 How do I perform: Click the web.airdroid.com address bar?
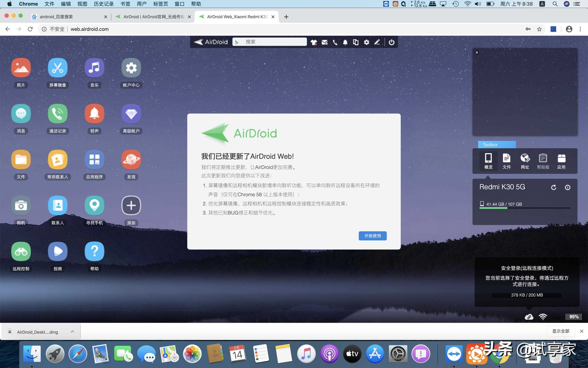point(292,29)
